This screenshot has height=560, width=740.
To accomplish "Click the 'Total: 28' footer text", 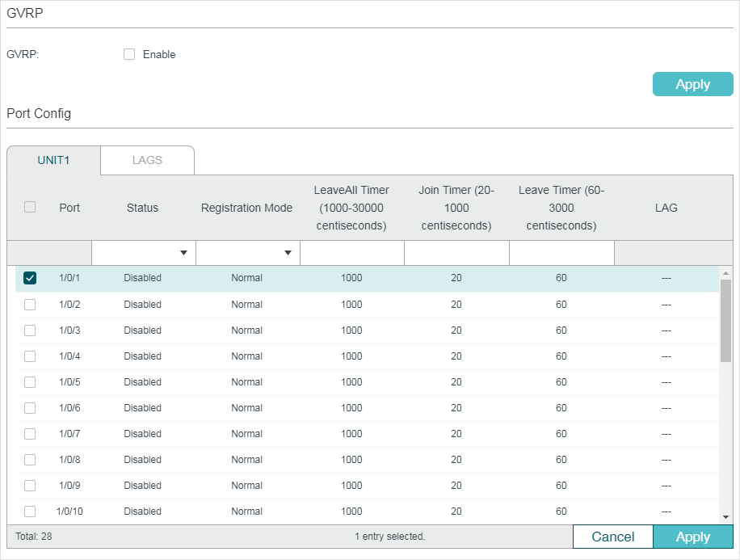I will click(33, 537).
